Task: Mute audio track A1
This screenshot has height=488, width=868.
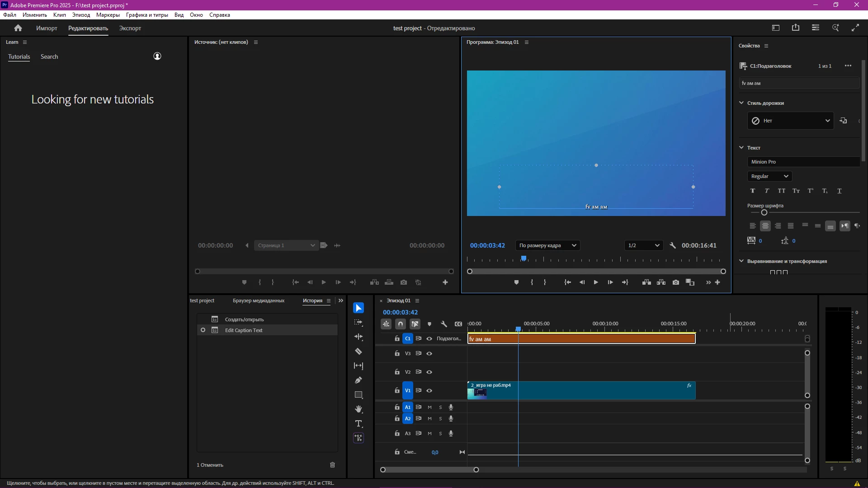Action: click(x=429, y=408)
